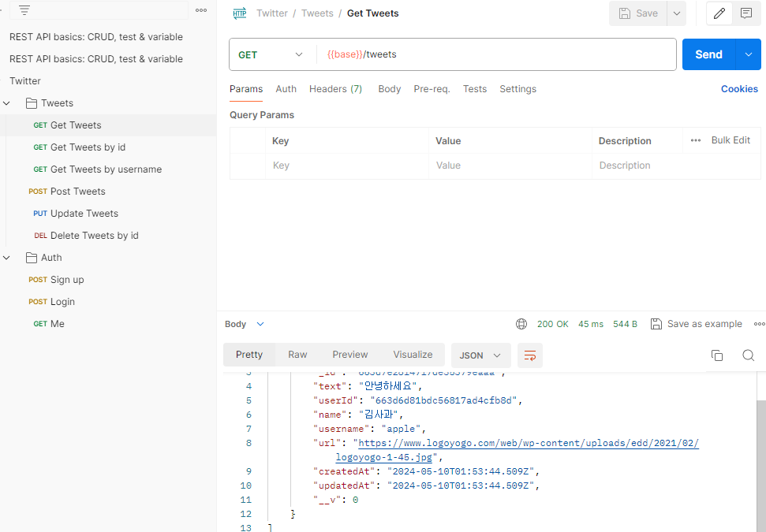Click the 200 OK status

point(552,324)
